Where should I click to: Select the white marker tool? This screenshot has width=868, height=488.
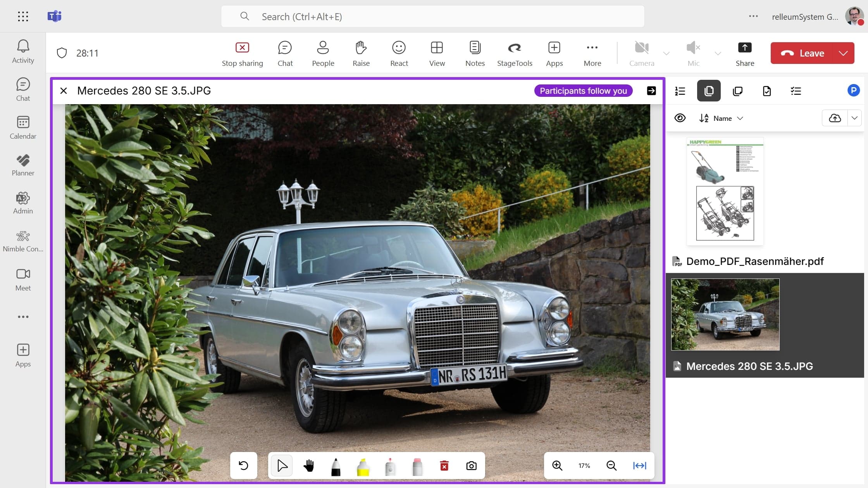[390, 466]
